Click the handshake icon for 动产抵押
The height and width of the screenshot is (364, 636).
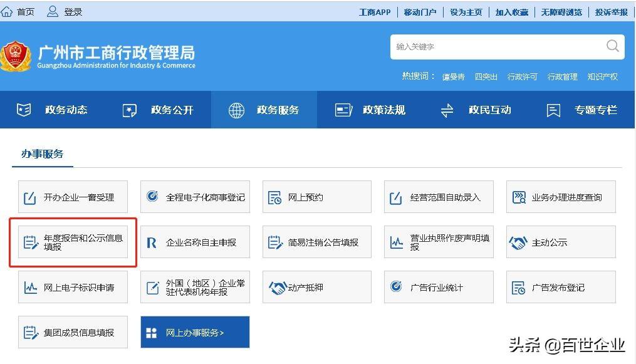278,288
